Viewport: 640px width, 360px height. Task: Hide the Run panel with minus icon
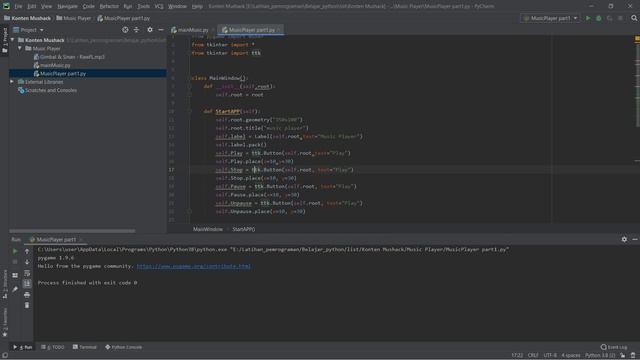coord(635,240)
